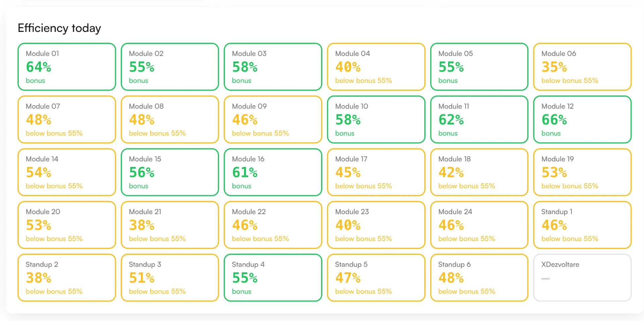The image size is (644, 321).
Task: Click the Efficiency today heading
Action: point(59,28)
